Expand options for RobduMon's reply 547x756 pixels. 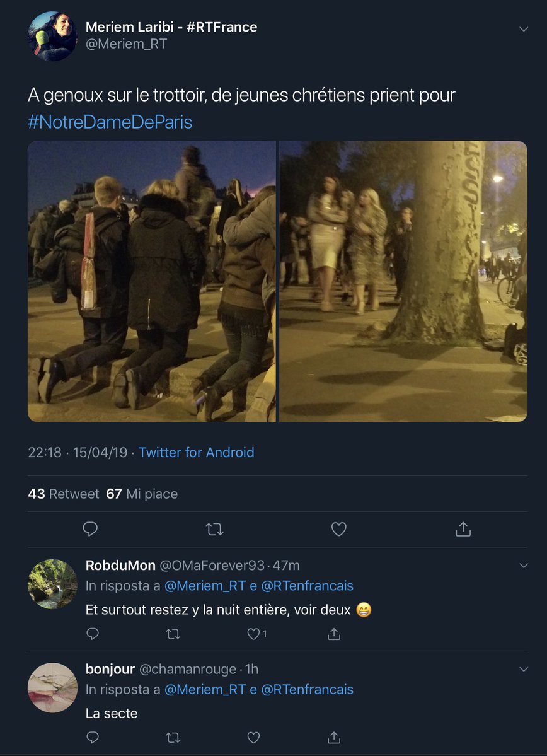(x=523, y=566)
